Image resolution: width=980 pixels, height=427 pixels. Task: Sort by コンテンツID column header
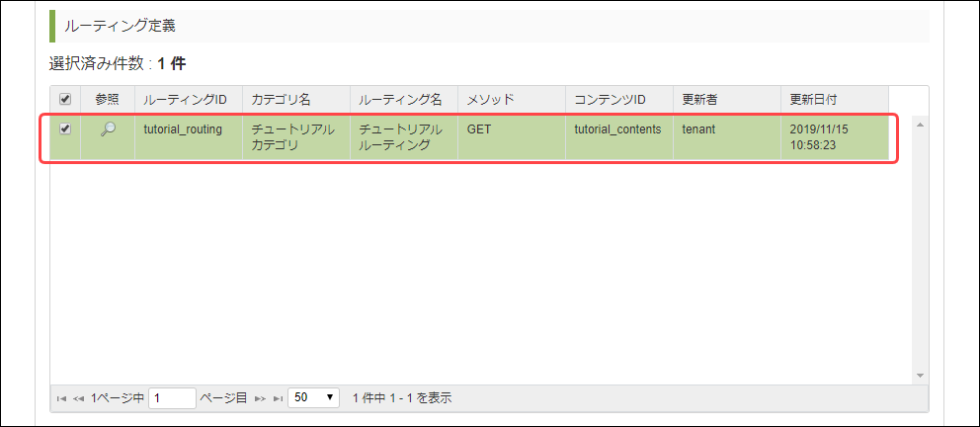(x=619, y=99)
